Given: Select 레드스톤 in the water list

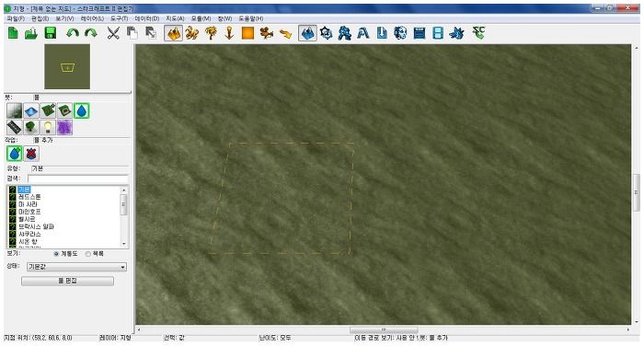Looking at the screenshot, I should click(29, 197).
